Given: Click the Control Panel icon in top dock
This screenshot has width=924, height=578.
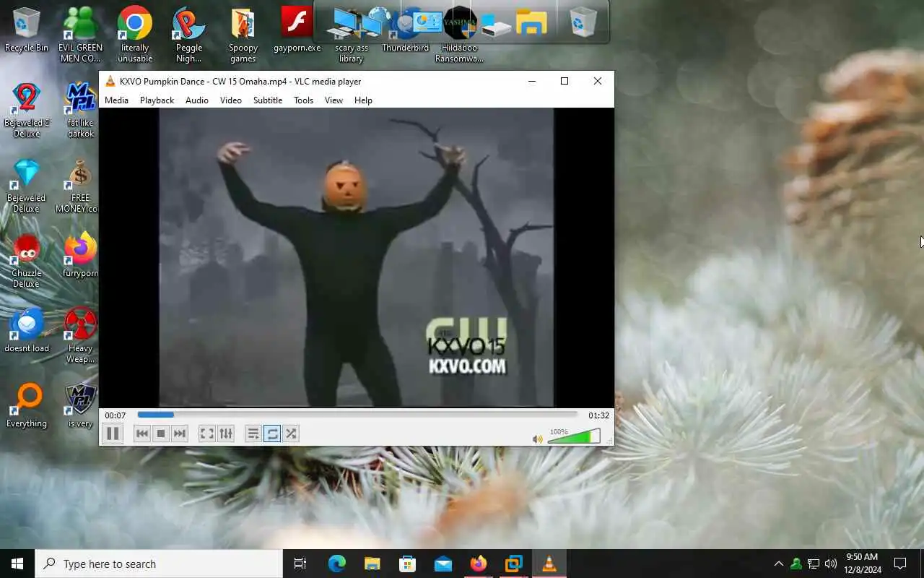Looking at the screenshot, I should click(427, 22).
